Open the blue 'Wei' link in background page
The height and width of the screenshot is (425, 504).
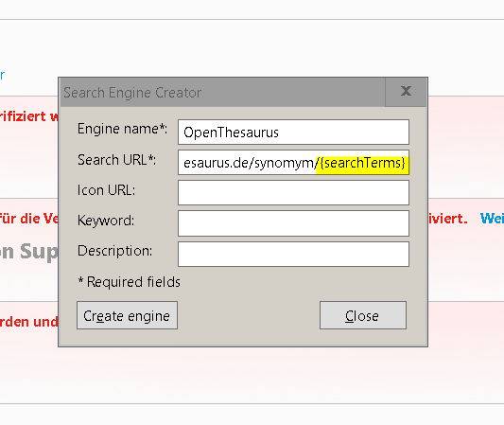pos(492,219)
